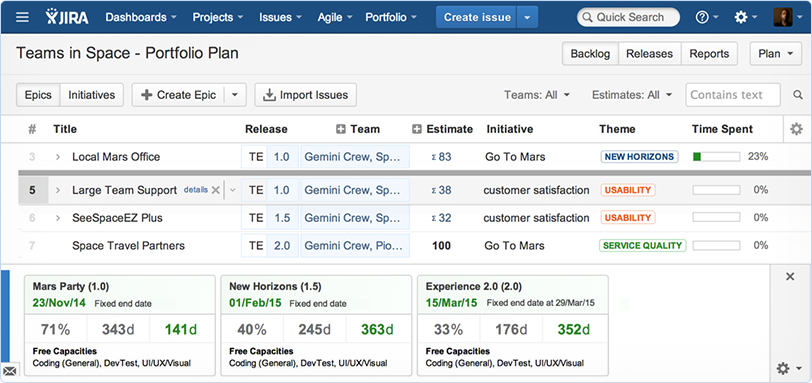Click the user avatar picture

click(782, 17)
